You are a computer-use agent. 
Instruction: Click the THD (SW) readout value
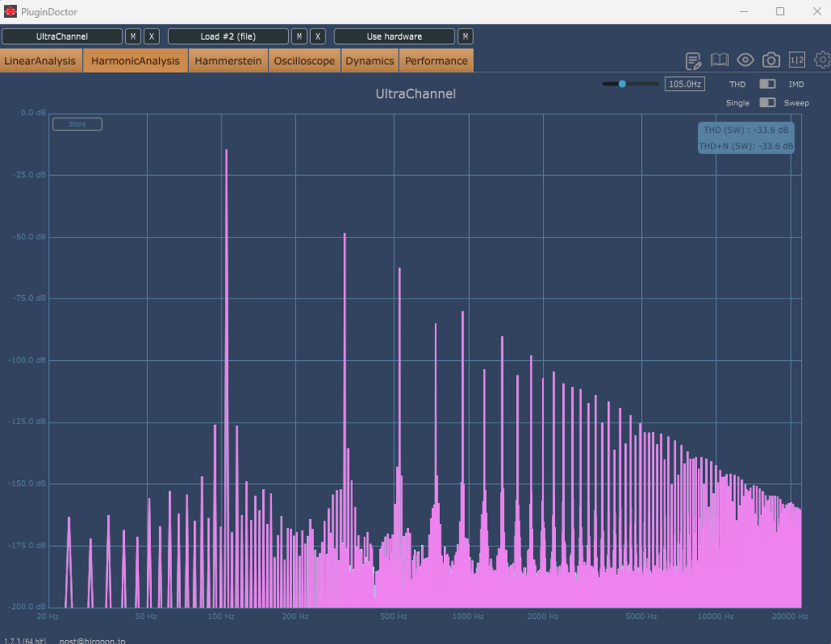[x=746, y=130]
